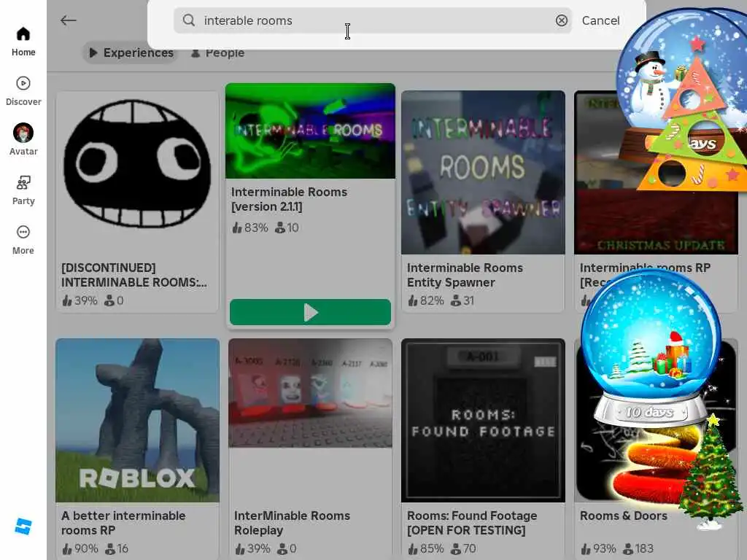The height and width of the screenshot is (560, 747).
Task: Click the 85% rating of Found Footage
Action: [425, 548]
